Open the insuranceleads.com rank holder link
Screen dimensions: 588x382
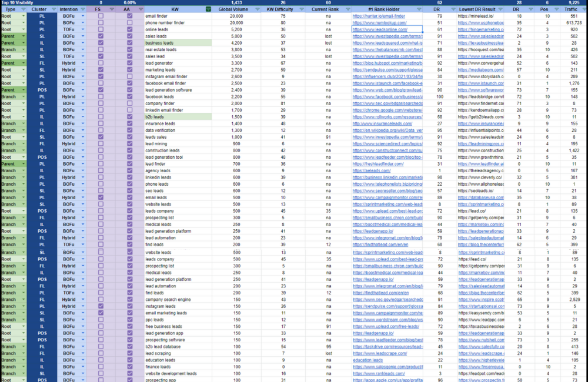click(383, 124)
